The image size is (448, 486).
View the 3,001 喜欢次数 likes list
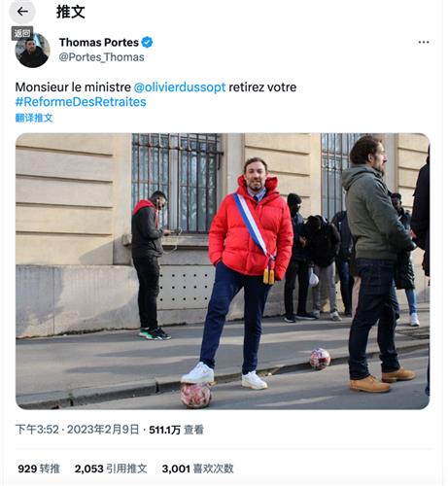197,469
